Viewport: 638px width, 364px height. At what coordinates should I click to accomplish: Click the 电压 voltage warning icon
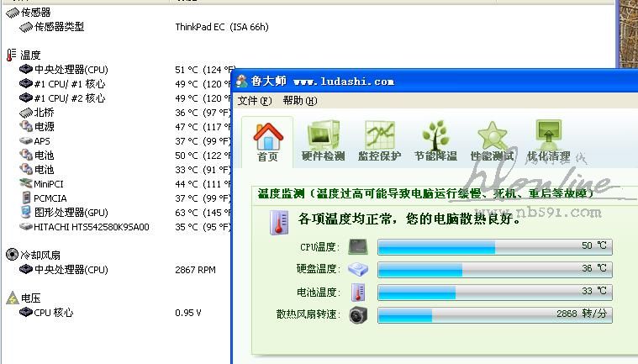(x=13, y=298)
